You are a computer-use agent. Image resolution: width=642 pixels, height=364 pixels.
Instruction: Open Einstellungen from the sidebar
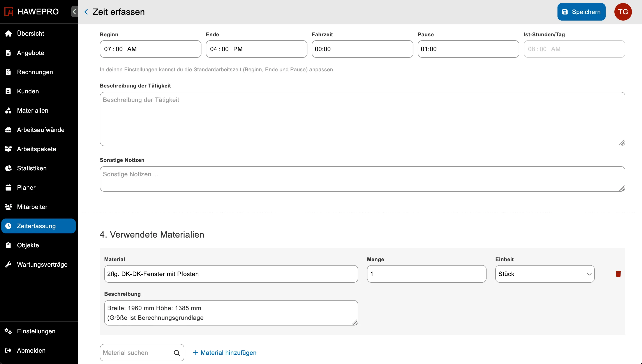pyautogui.click(x=36, y=331)
